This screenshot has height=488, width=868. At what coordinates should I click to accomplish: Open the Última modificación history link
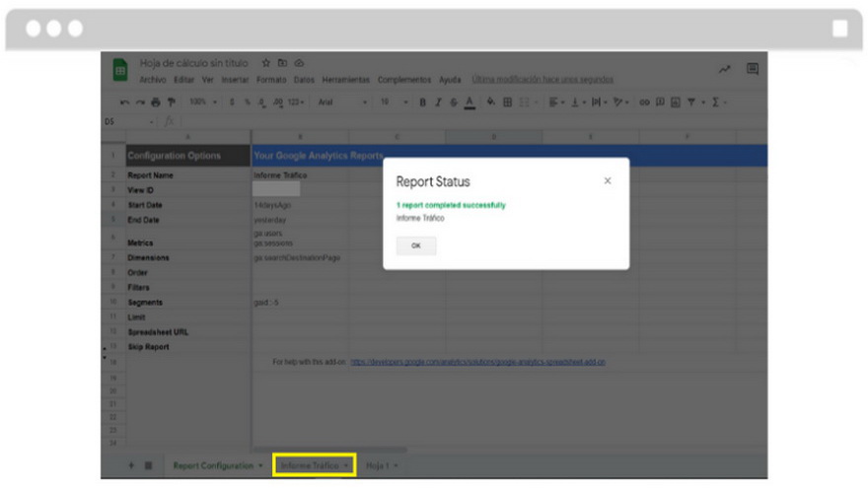[542, 80]
